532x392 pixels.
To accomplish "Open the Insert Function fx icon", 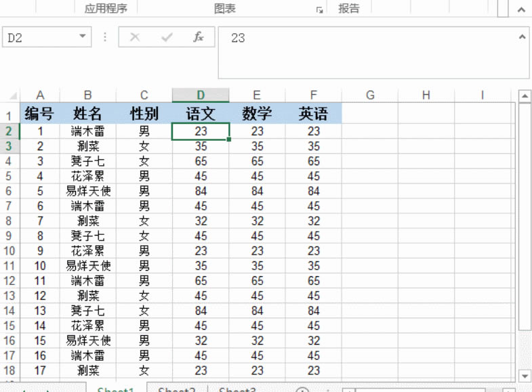I will tap(198, 37).
